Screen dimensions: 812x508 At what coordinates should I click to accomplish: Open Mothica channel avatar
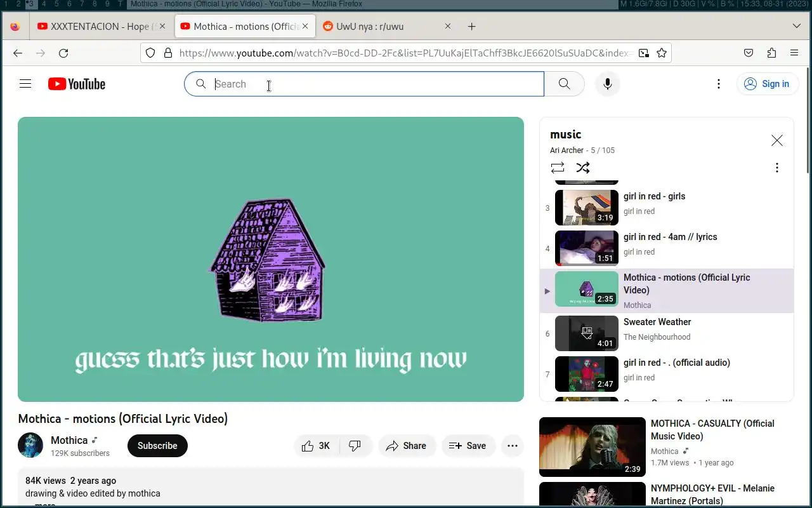point(30,446)
